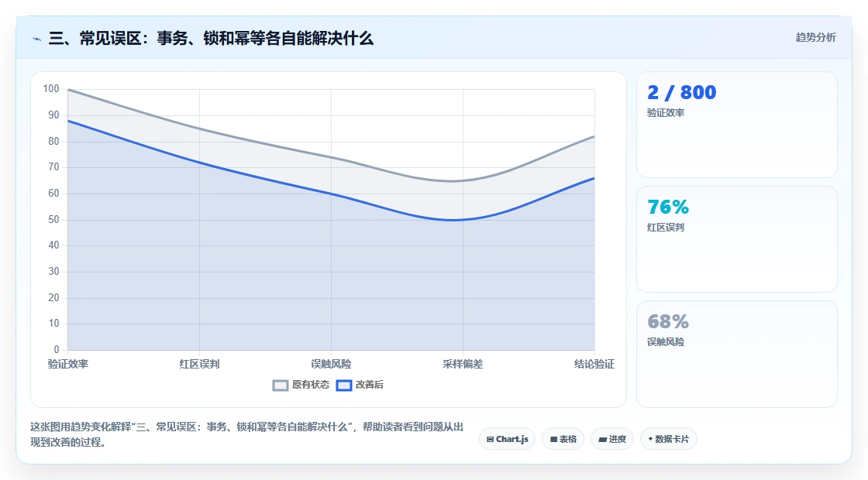Click the 改善后 line point at 采样偏差
868x480 pixels.
(x=463, y=220)
